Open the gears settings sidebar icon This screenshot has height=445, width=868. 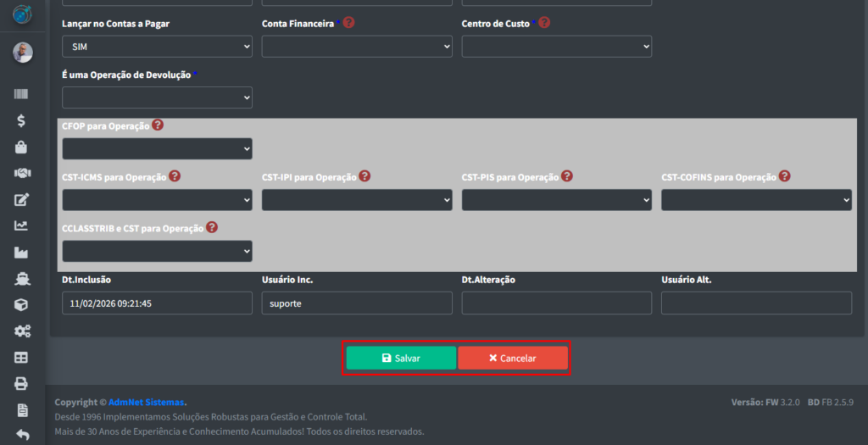[x=21, y=331]
